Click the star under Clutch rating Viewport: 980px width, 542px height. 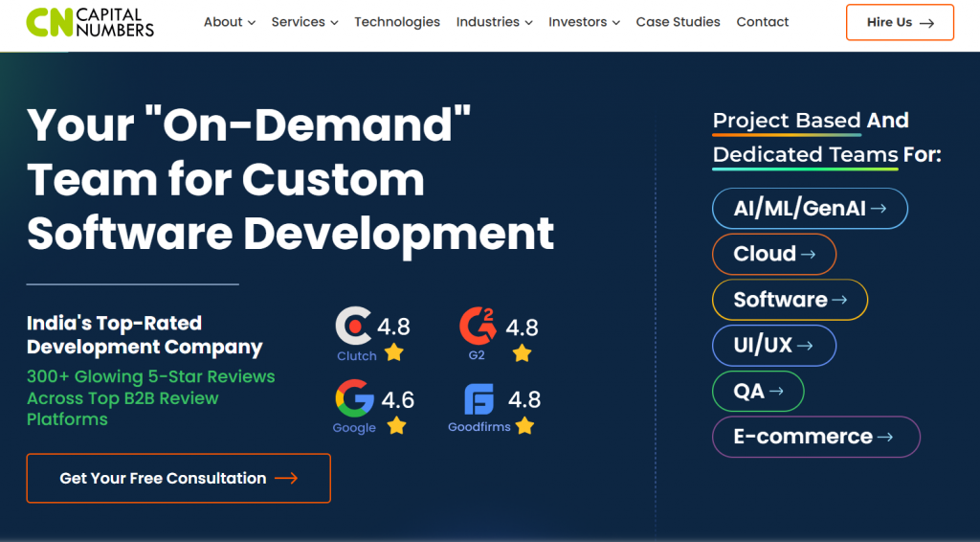tap(393, 352)
